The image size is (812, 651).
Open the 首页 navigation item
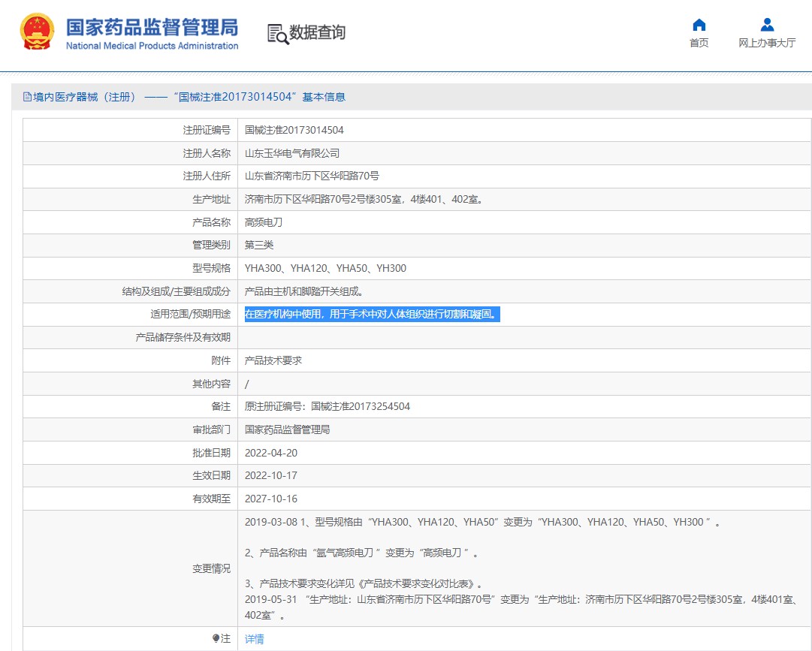(699, 43)
